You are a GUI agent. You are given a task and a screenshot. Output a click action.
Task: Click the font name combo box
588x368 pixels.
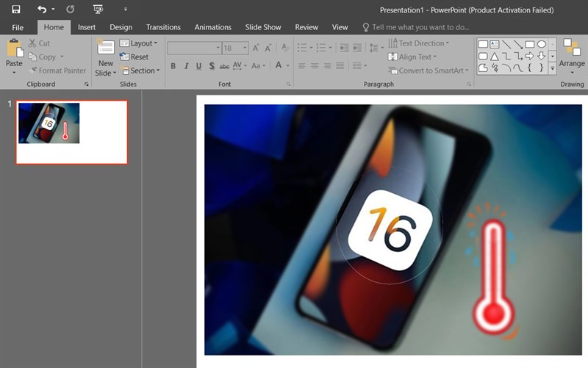click(x=194, y=48)
